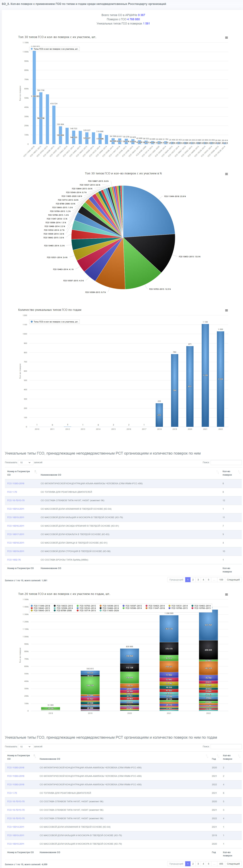
Task: Open ГСО 10015-2011 link in the 2019 row
Action: (x=16, y=835)
